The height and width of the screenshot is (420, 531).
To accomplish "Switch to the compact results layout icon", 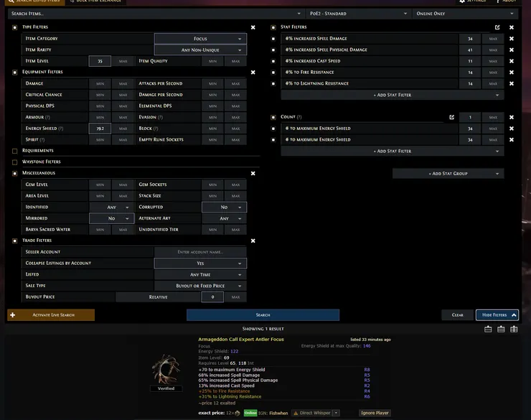I will [x=488, y=329].
